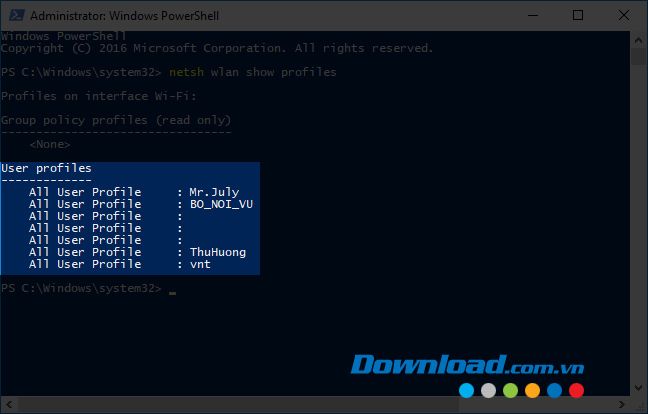Close the Administrator PowerShell window
This screenshot has width=648, height=414.
click(x=624, y=16)
